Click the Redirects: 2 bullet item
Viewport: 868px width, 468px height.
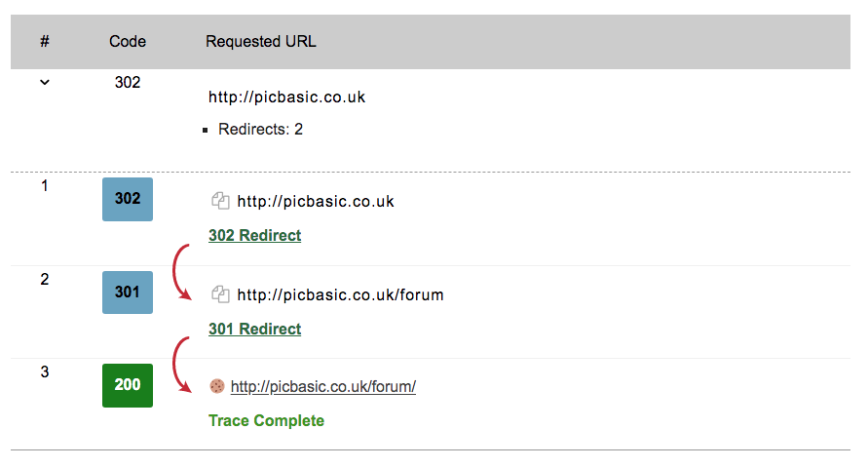coord(260,129)
